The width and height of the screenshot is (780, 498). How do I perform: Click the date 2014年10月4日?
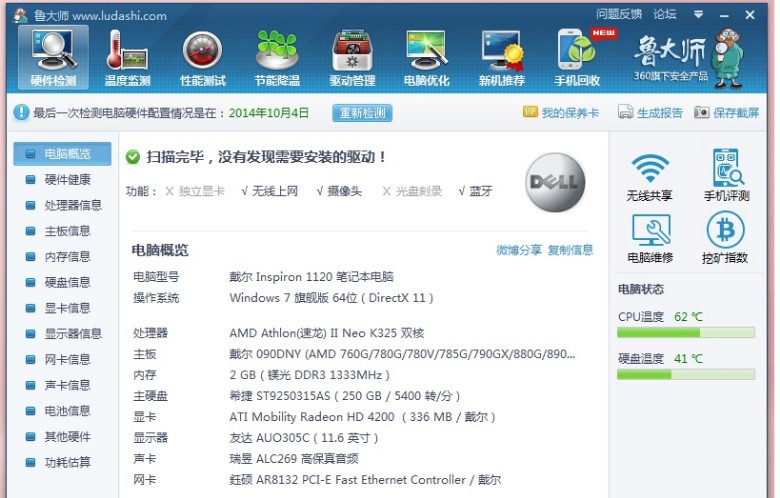click(269, 113)
